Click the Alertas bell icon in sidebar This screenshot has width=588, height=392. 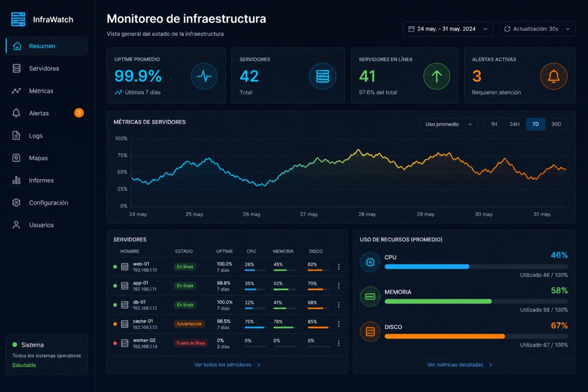coord(17,113)
